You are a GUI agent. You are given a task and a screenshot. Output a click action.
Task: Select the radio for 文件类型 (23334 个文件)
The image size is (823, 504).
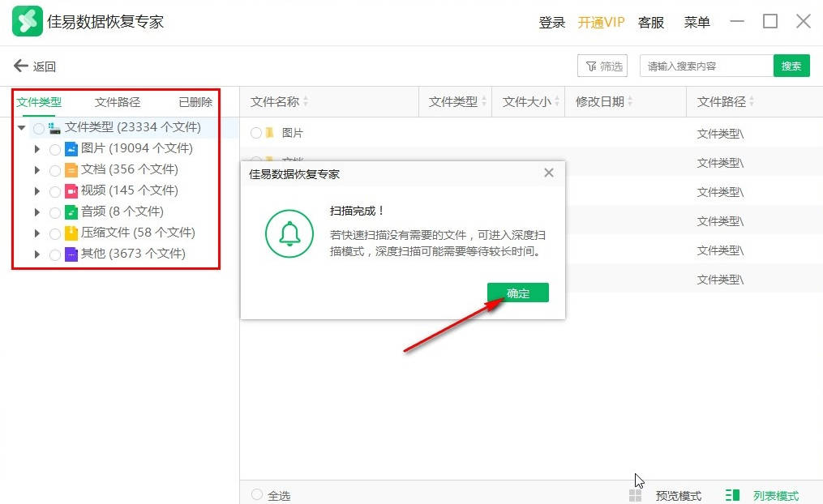click(x=38, y=129)
